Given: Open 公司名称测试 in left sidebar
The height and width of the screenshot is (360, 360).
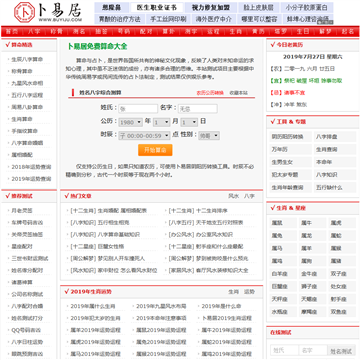Looking at the screenshot, I should click(27, 294).
